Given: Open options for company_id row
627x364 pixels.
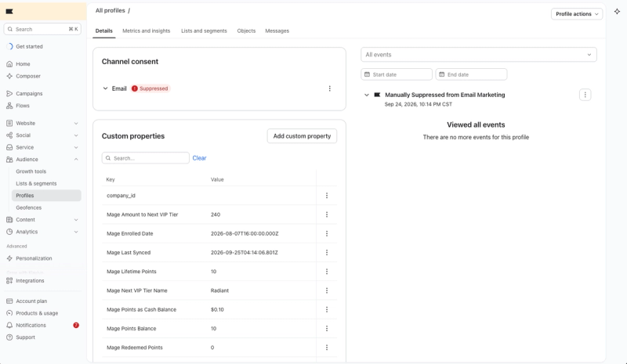Looking at the screenshot, I should (x=327, y=196).
